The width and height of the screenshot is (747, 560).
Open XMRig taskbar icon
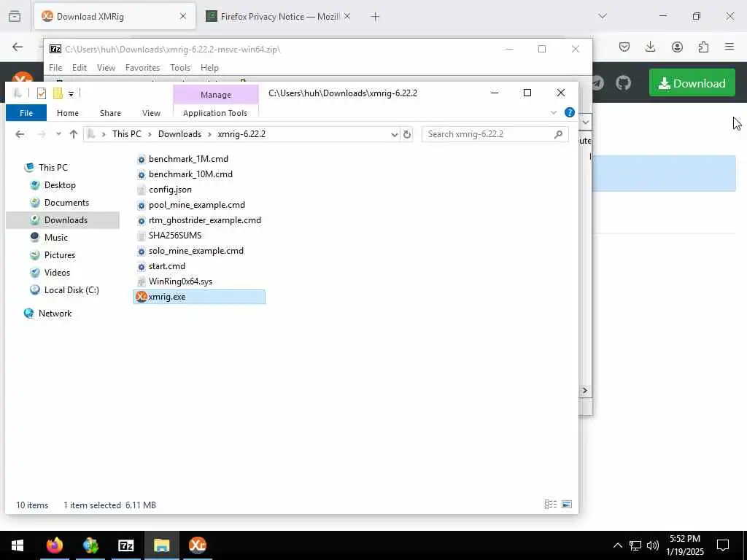197,545
